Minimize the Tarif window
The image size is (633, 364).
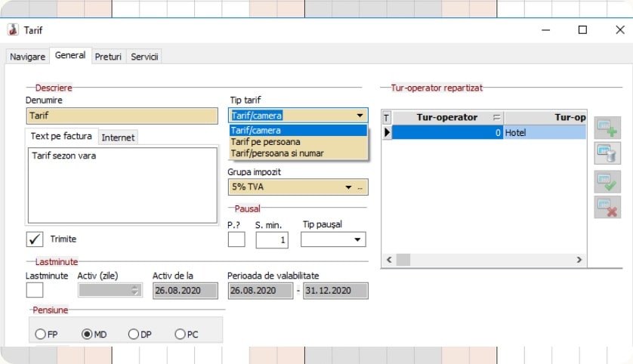click(x=546, y=30)
